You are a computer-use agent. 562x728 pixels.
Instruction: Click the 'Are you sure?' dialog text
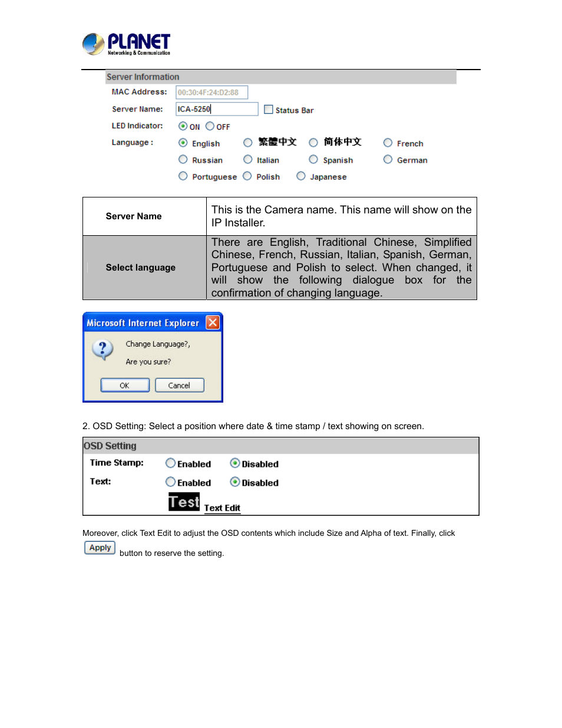tap(148, 362)
